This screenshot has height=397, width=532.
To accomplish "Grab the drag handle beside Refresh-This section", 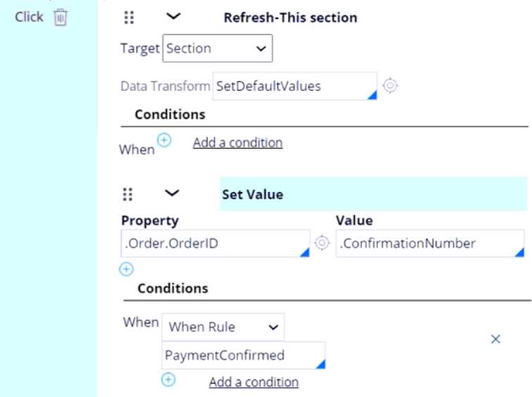I will 129,18.
